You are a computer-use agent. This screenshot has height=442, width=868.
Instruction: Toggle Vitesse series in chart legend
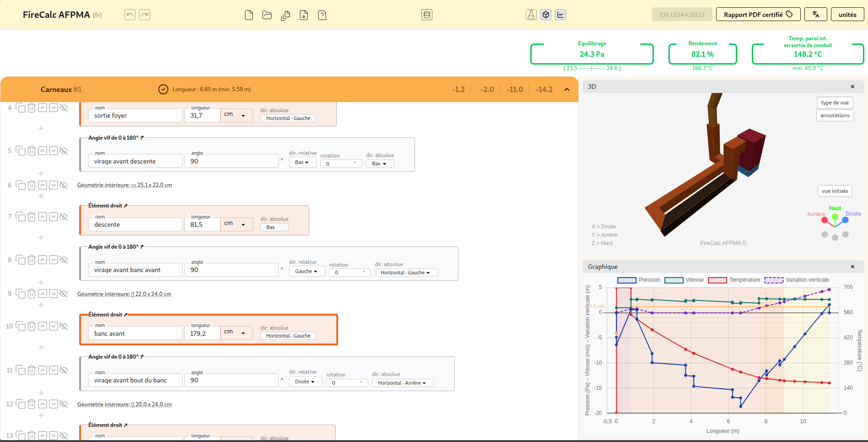(x=684, y=280)
